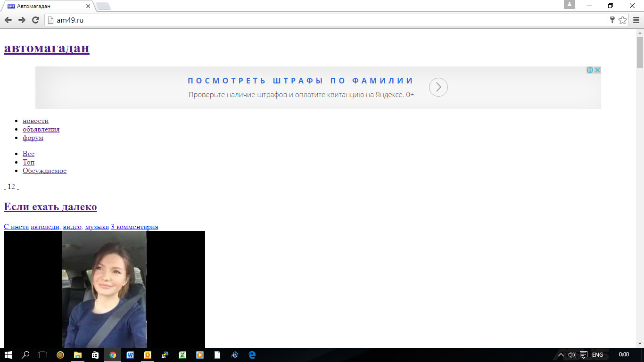
Task: Open Chrome's hamburger menu
Action: 636,20
